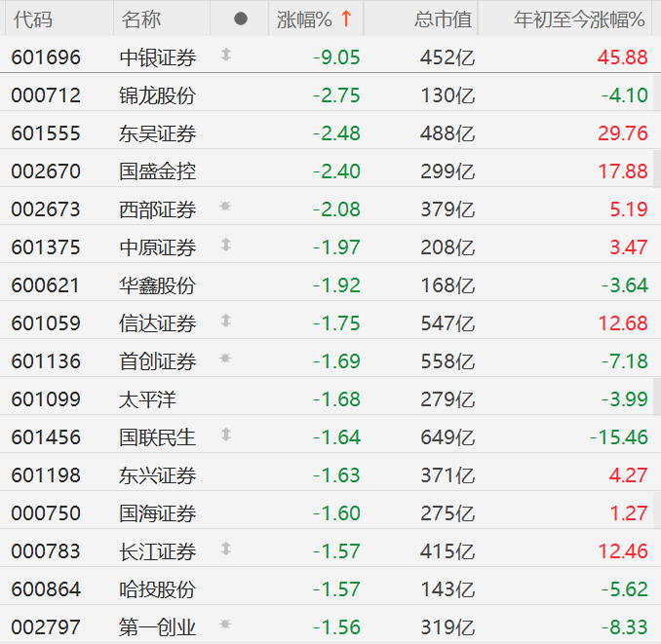This screenshot has width=661, height=644.
Task: Click year-to-date value 3.47
Action: 629,247
